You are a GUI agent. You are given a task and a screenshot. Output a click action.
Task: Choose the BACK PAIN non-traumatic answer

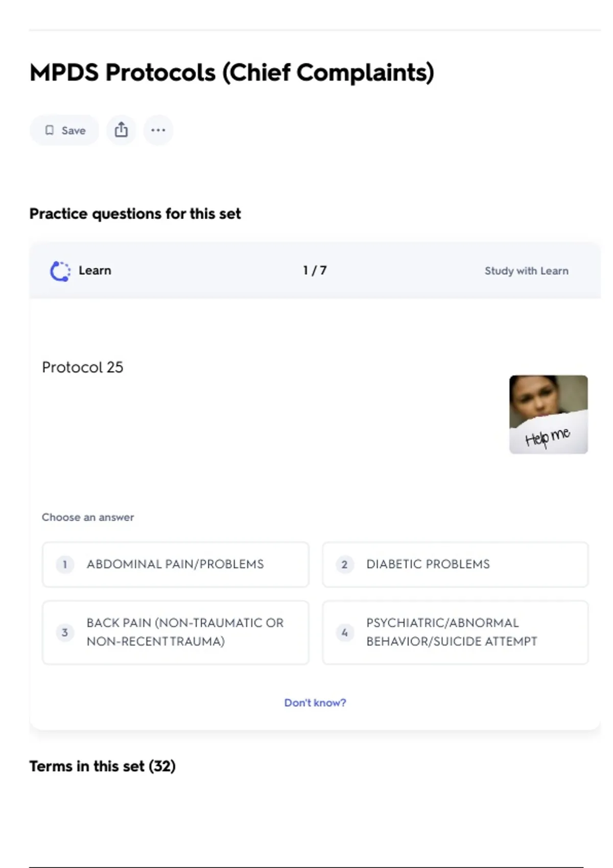[175, 632]
